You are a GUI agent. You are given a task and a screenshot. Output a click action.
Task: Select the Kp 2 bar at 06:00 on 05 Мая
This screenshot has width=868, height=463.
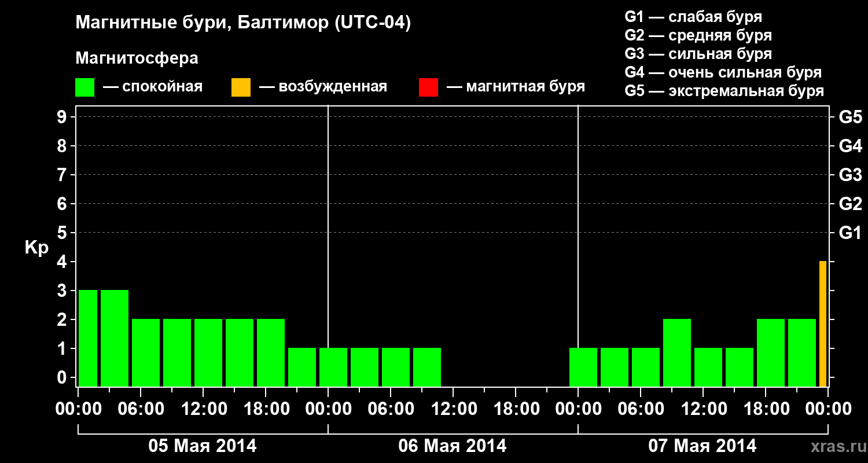coord(146,352)
